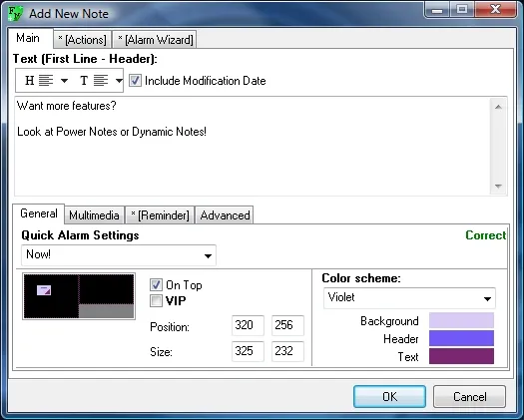Click the green Correct status text
The image size is (524, 420).
click(486, 235)
